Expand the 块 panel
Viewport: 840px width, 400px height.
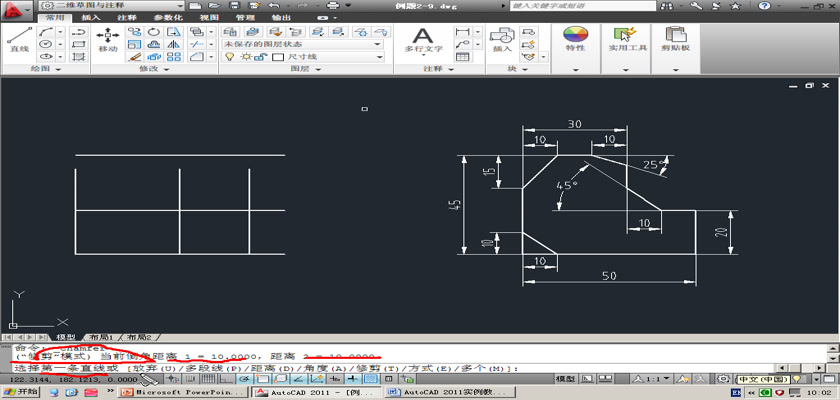click(517, 69)
